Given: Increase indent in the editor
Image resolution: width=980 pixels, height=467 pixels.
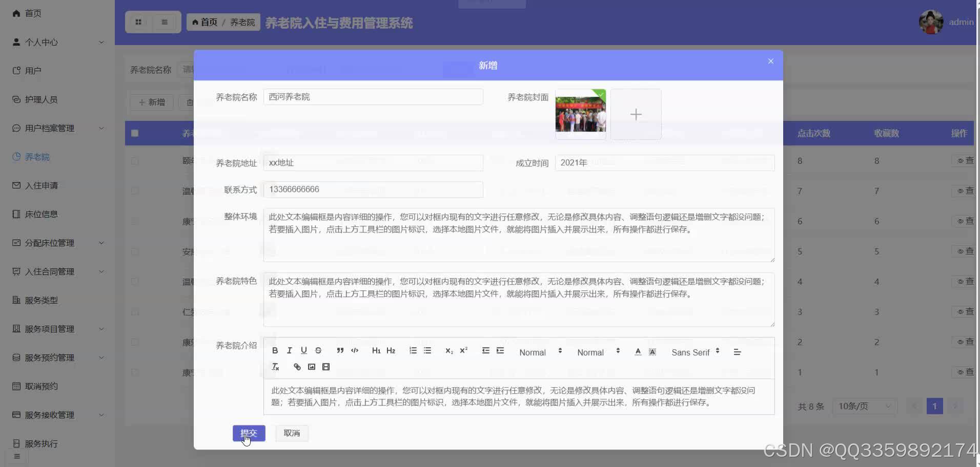Looking at the screenshot, I should pos(500,351).
